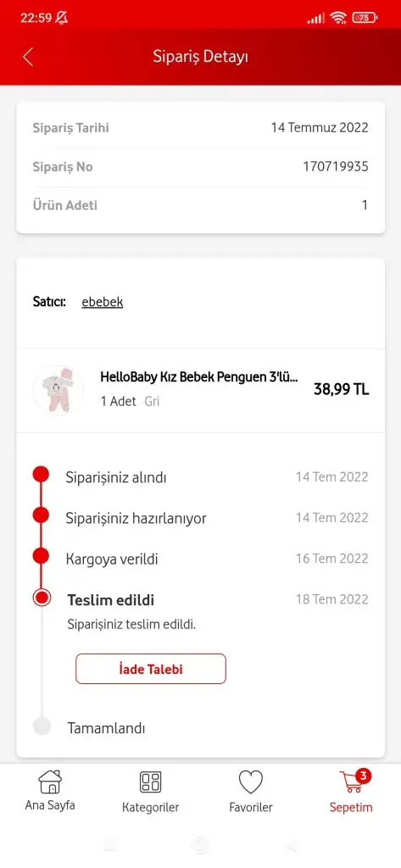Open Ana Sayfa home icon

[50, 782]
